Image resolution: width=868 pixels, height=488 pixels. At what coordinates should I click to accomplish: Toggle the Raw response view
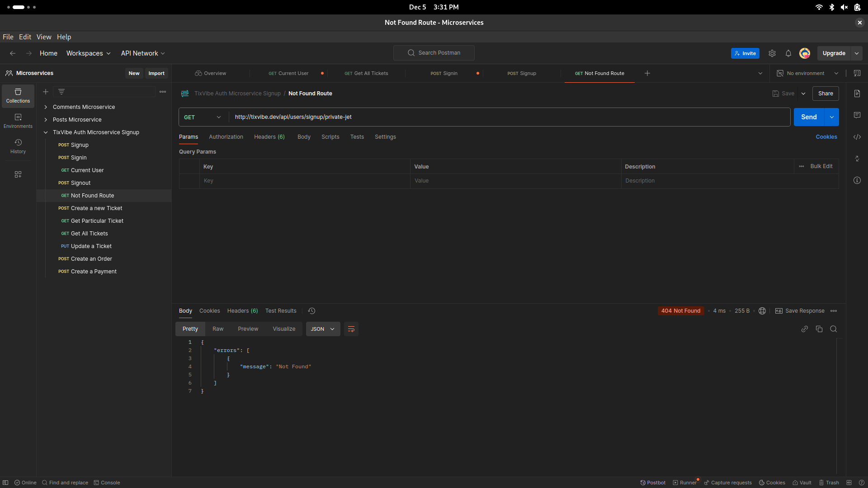[217, 328]
